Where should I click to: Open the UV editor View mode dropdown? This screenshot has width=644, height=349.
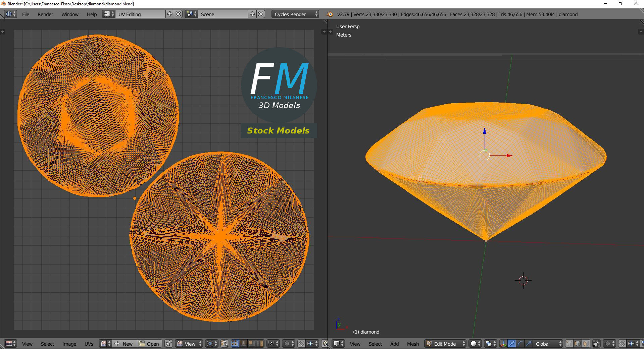(189, 344)
